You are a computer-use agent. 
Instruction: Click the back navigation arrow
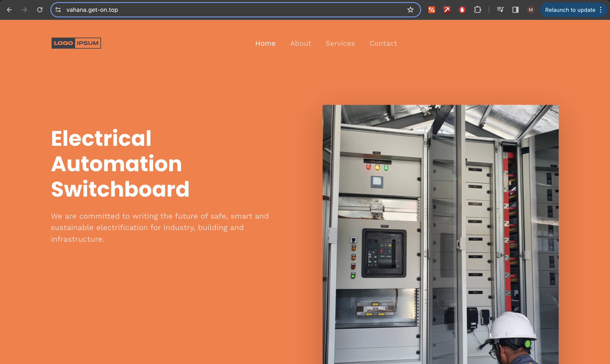click(9, 10)
